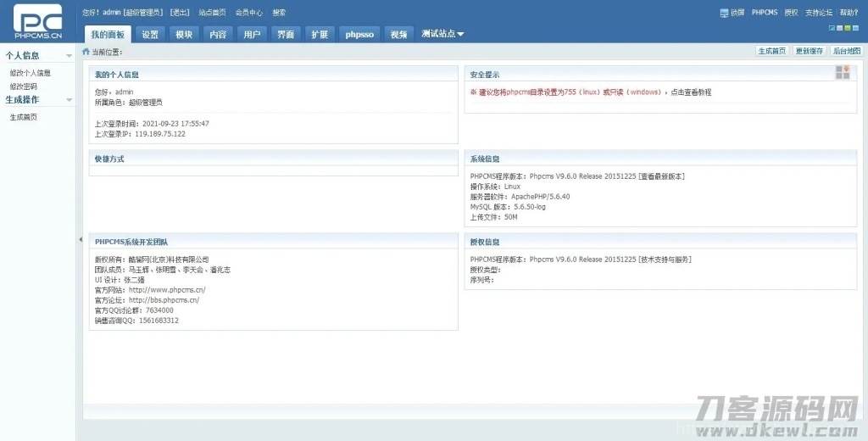Collapse the 个人信息 sidebar section arrow
The image size is (868, 441).
70,56
